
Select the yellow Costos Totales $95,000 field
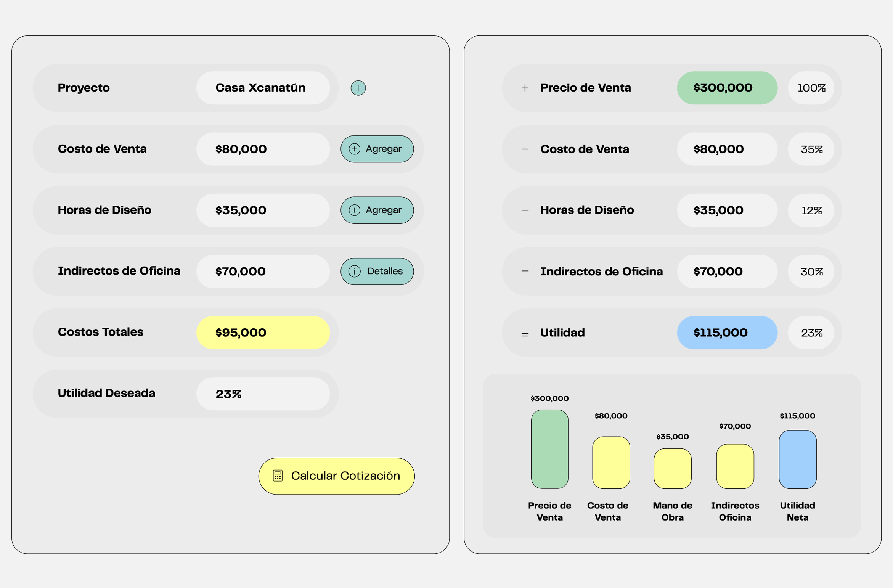tap(263, 333)
